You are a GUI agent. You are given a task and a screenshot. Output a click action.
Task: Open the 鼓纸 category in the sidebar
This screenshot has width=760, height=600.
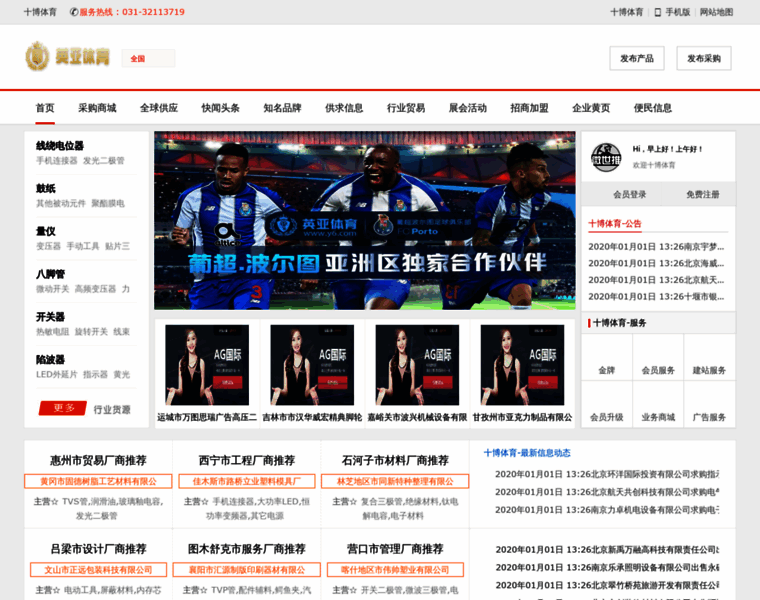[46, 189]
